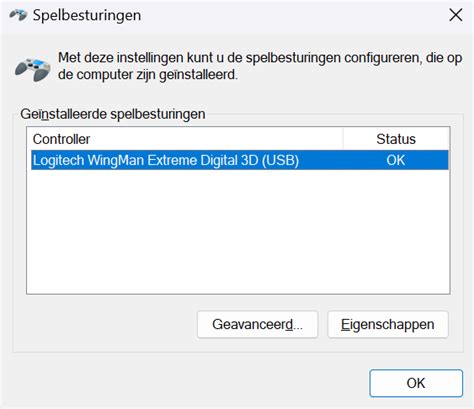
Task: Confirm with the bottom OK button
Action: (416, 383)
